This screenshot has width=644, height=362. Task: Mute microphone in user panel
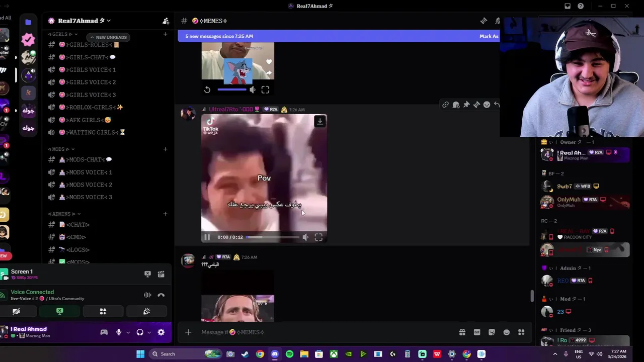pyautogui.click(x=119, y=332)
